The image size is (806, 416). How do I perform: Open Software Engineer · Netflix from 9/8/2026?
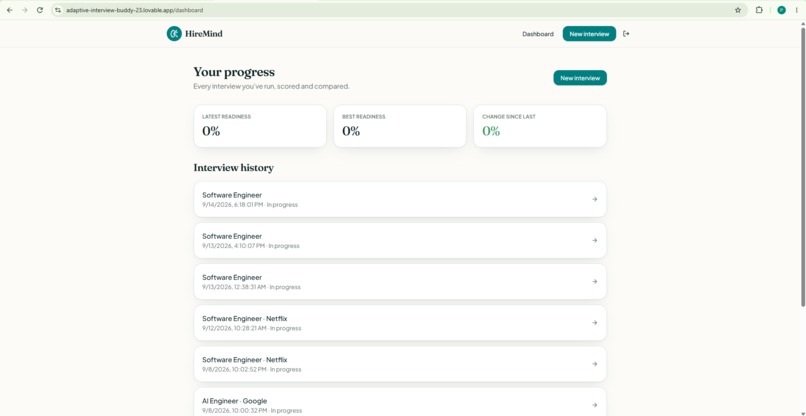pyautogui.click(x=400, y=364)
